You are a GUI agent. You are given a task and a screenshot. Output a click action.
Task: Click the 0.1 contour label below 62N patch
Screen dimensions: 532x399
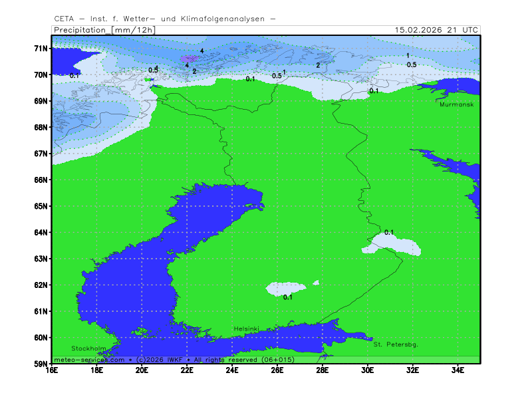point(288,297)
